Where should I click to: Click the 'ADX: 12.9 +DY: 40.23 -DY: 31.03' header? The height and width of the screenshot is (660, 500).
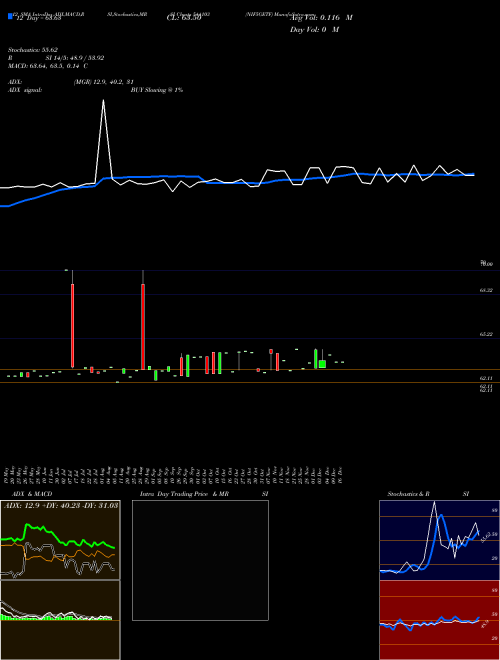click(61, 505)
